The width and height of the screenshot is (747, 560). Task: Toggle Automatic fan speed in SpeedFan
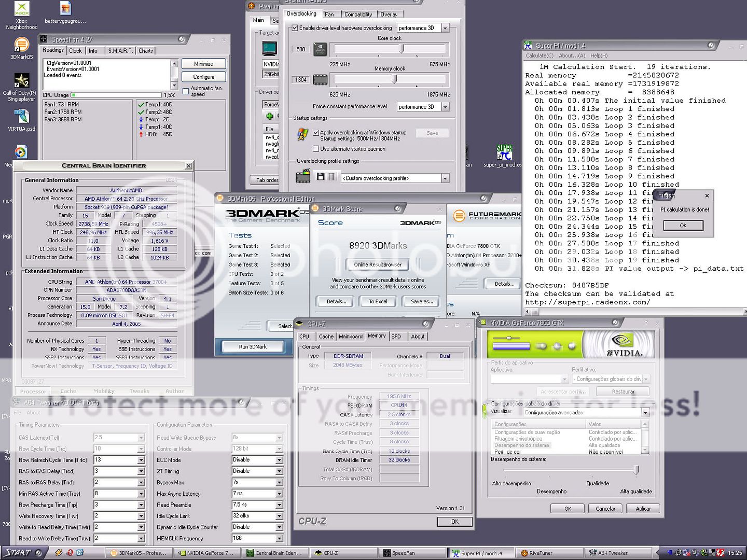(186, 91)
